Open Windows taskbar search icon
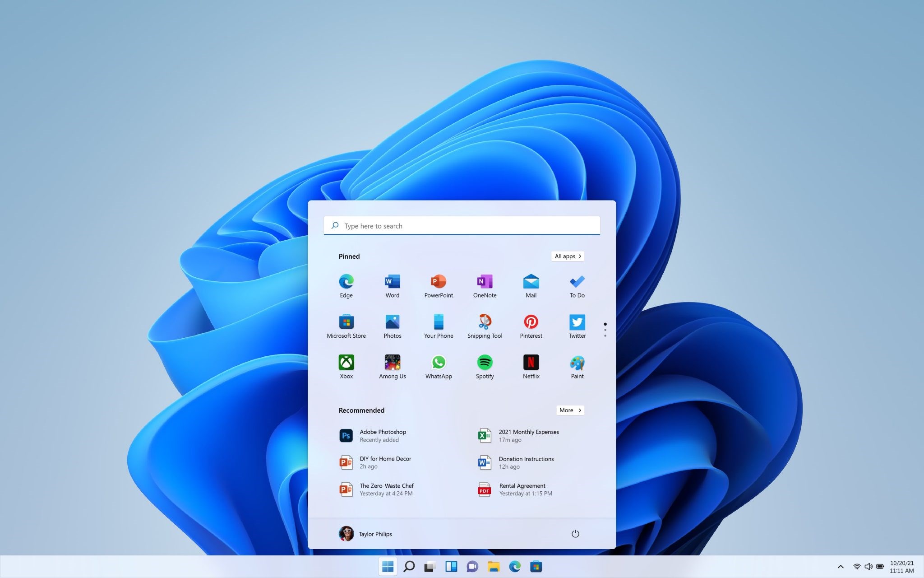This screenshot has height=578, width=924. [x=408, y=566]
